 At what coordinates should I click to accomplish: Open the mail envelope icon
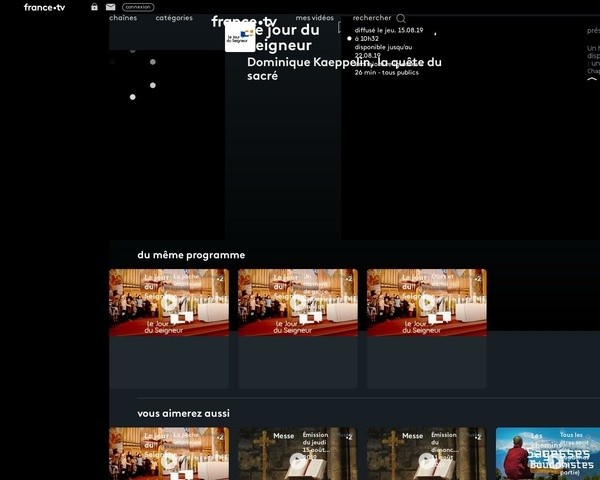pos(111,7)
